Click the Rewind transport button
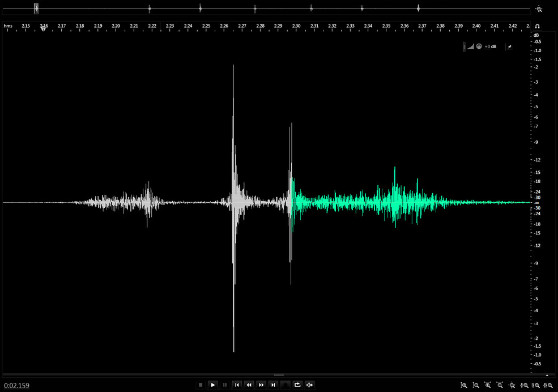The width and height of the screenshot is (558, 392). click(249, 385)
